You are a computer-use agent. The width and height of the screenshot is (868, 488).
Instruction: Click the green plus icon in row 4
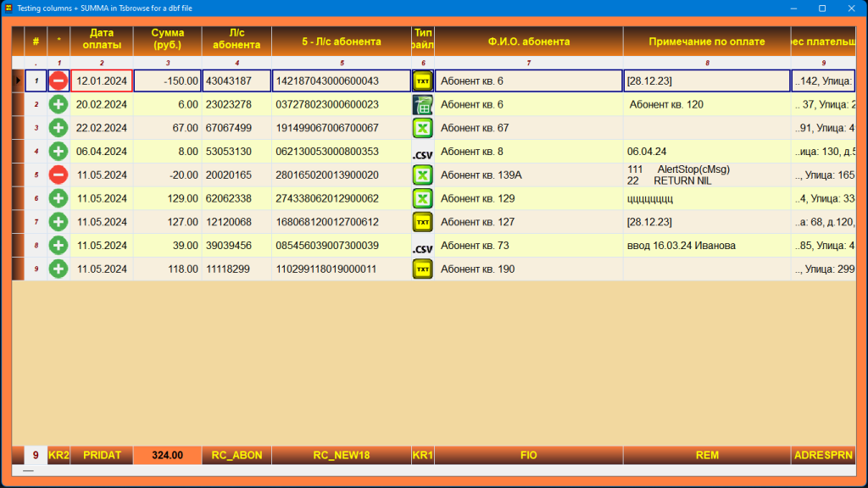[x=58, y=151]
